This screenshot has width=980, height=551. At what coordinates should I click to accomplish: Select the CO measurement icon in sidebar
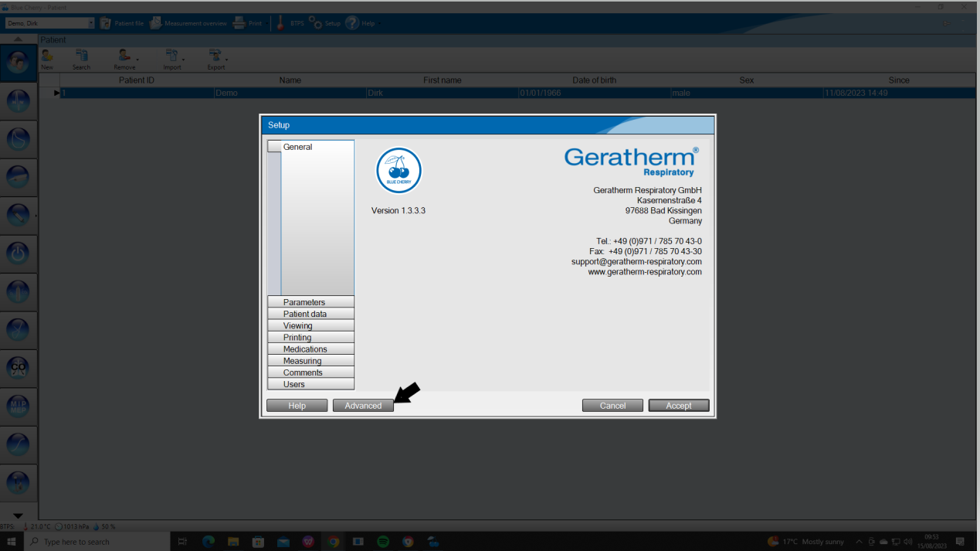coord(19,368)
